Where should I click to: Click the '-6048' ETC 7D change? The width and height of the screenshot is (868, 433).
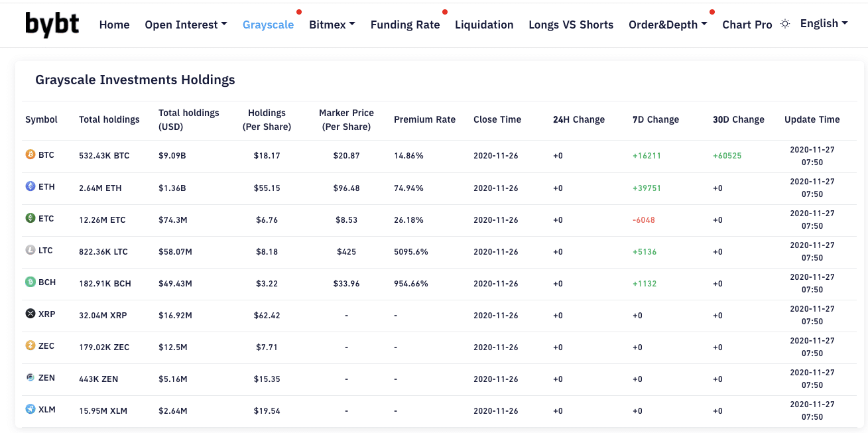coord(644,219)
